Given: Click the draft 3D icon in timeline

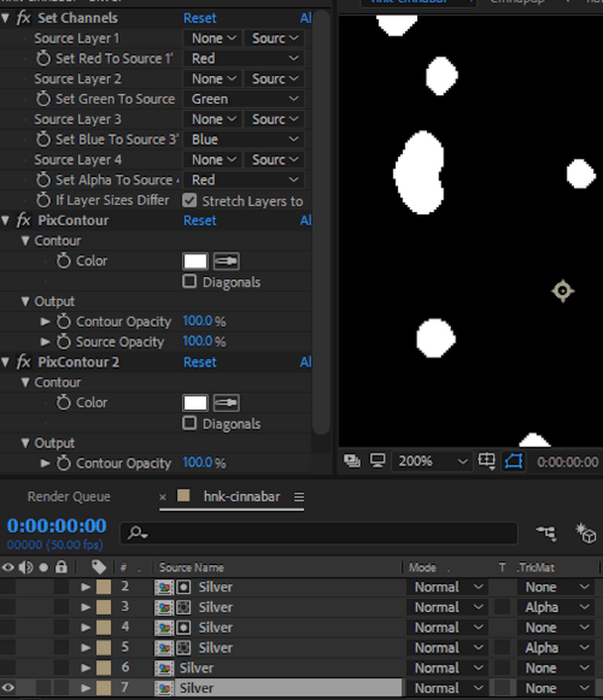Looking at the screenshot, I should pyautogui.click(x=586, y=534).
